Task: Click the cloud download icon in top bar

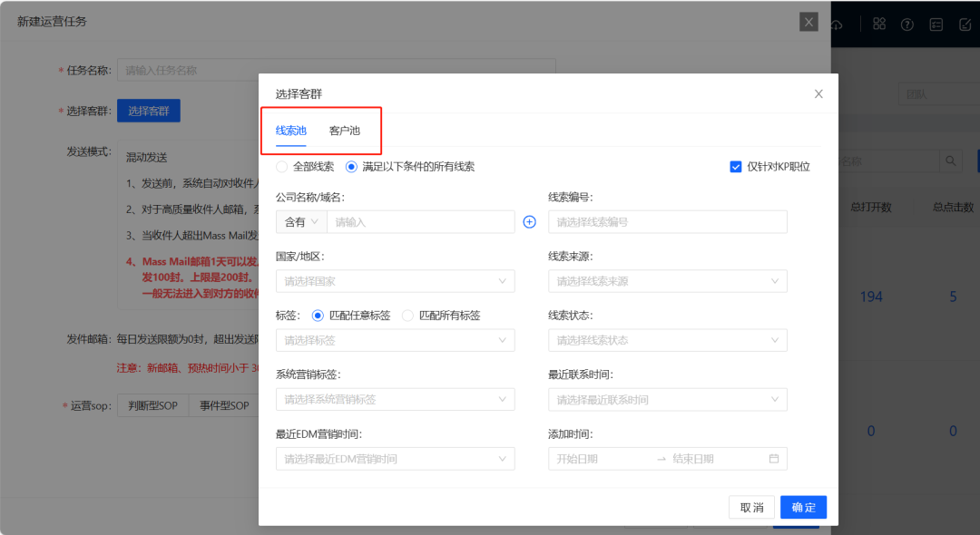Action: [x=837, y=24]
